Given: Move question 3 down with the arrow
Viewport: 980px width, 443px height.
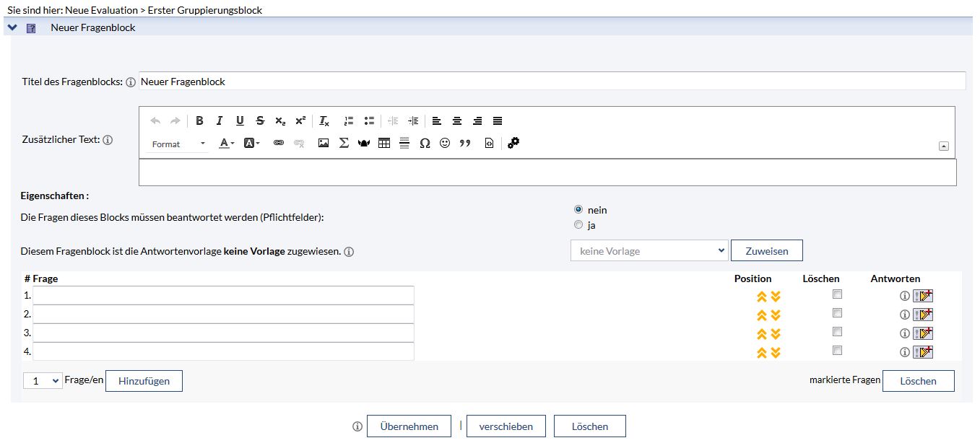Looking at the screenshot, I should point(776,334).
